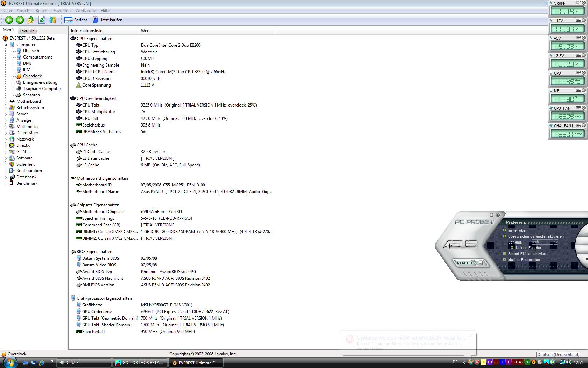588x368 pixels.
Task: Select the Computername tree item
Action: click(x=38, y=57)
